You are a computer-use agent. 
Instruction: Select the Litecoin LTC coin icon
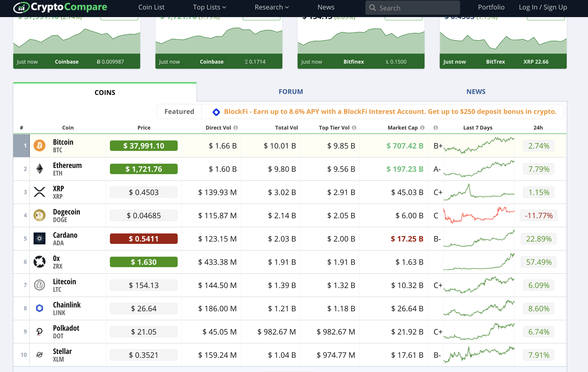coord(39,285)
